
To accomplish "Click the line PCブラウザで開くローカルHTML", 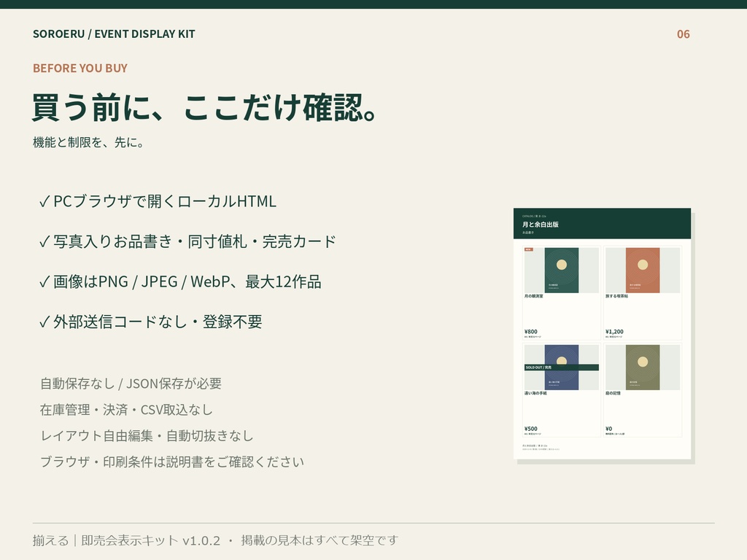I will pos(165,201).
